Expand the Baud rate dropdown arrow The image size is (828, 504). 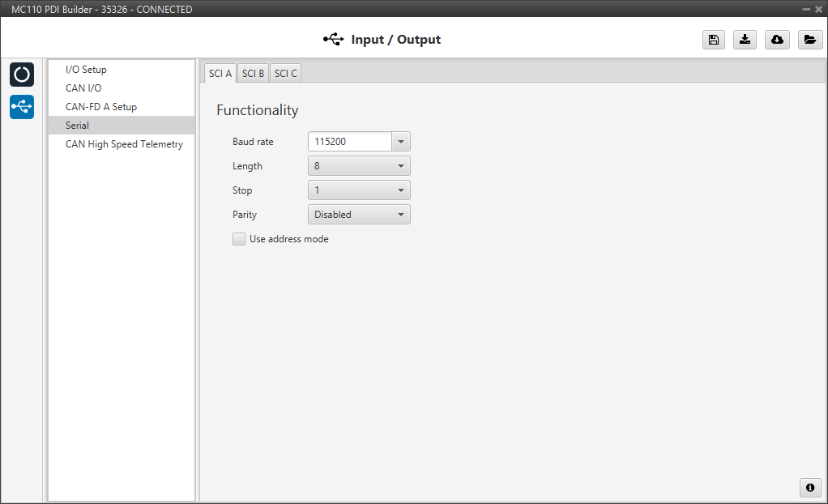[401, 142]
